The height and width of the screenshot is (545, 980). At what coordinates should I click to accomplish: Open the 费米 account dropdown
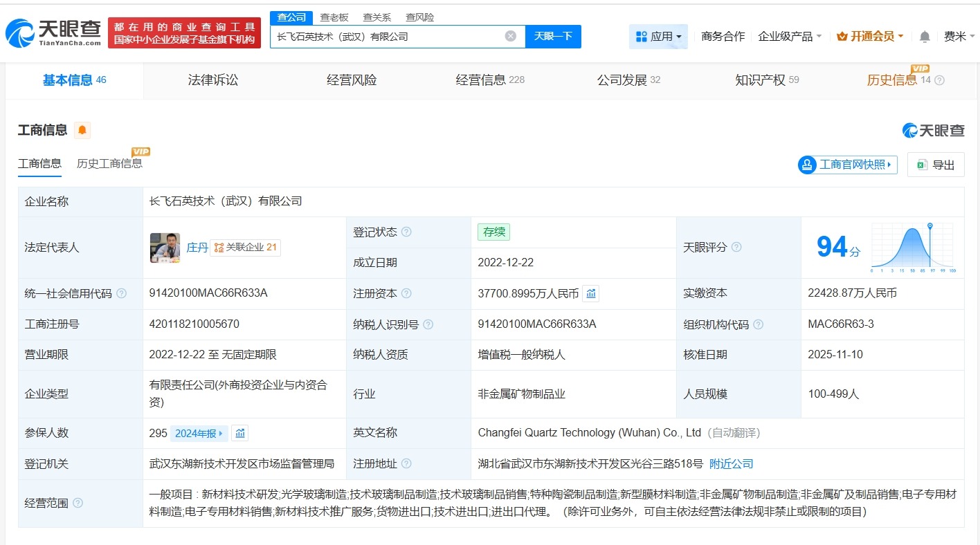[x=959, y=36]
